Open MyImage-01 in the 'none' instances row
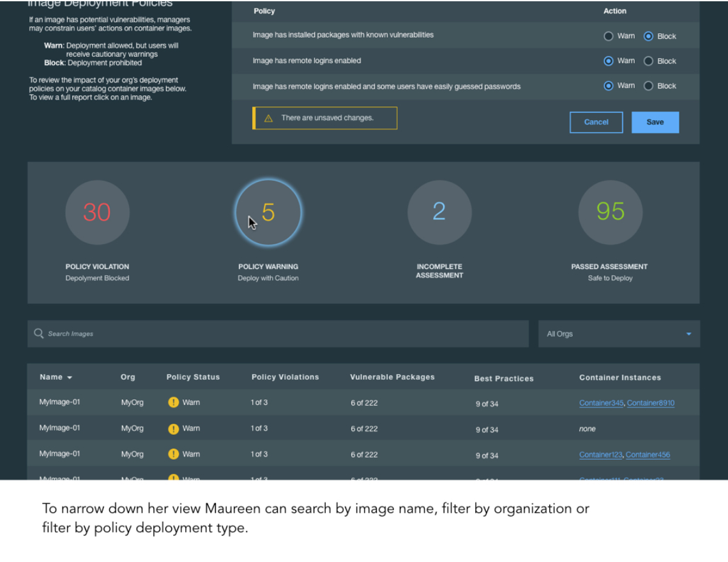The image size is (728, 562). 59,428
